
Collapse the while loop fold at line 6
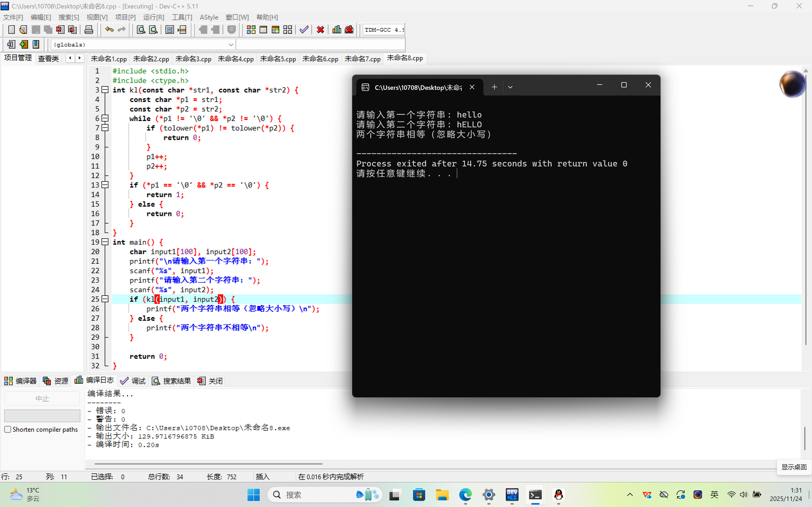click(x=105, y=118)
